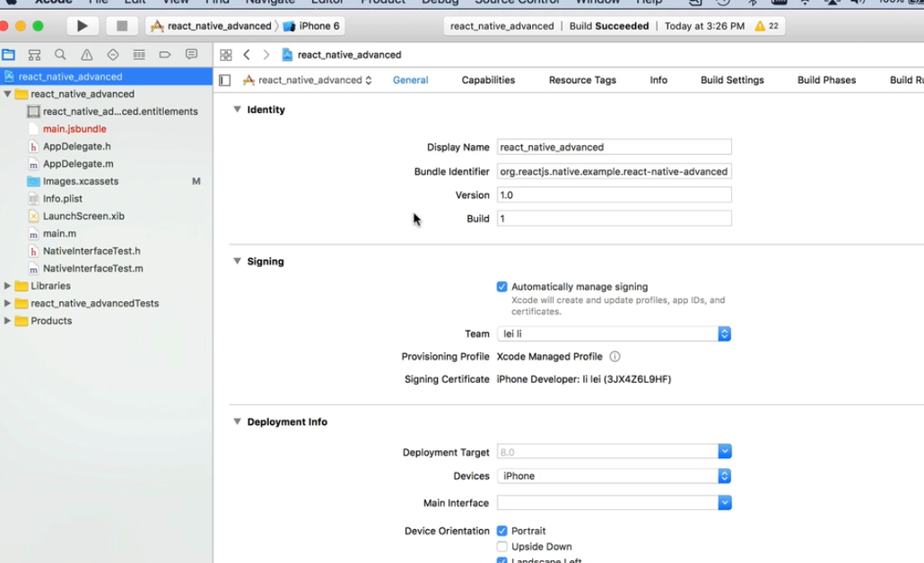Open the Test navigator diamond icon
Viewport: 924px width, 563px height.
[x=112, y=55]
